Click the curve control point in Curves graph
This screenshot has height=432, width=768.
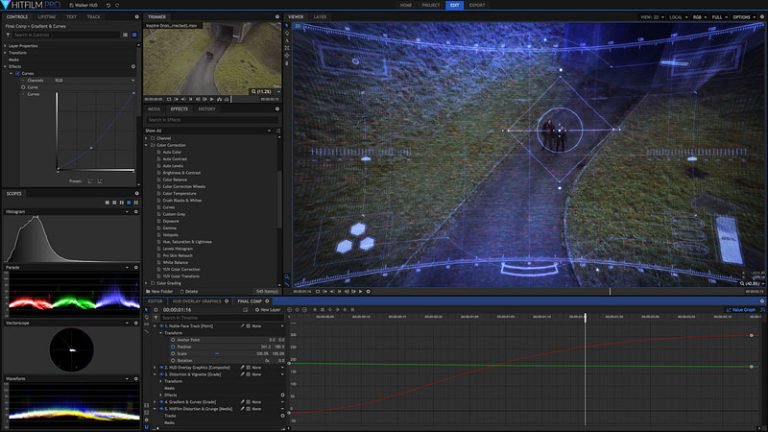coord(91,148)
